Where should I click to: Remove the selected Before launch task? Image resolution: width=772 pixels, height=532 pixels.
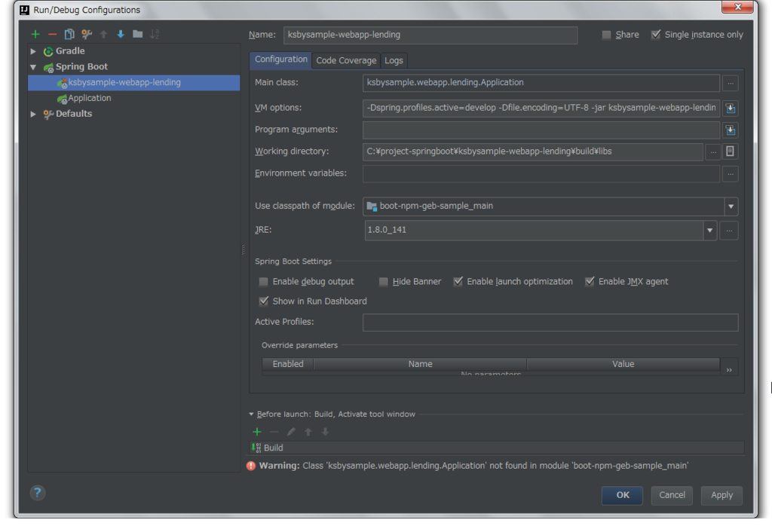click(274, 432)
